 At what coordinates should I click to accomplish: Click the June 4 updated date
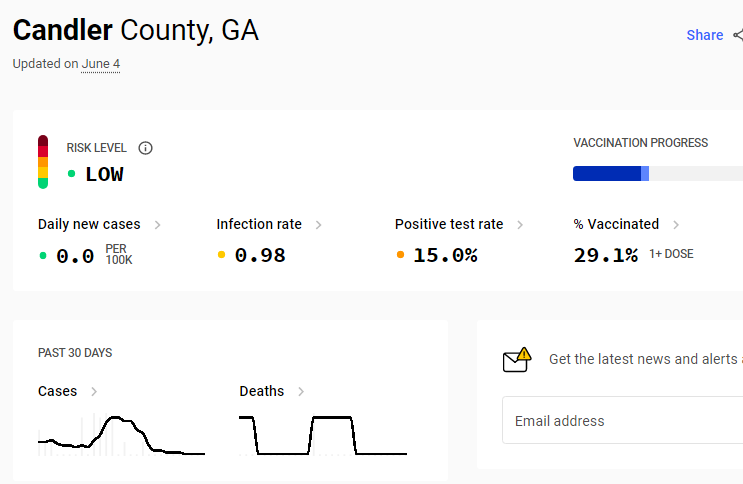[100, 64]
